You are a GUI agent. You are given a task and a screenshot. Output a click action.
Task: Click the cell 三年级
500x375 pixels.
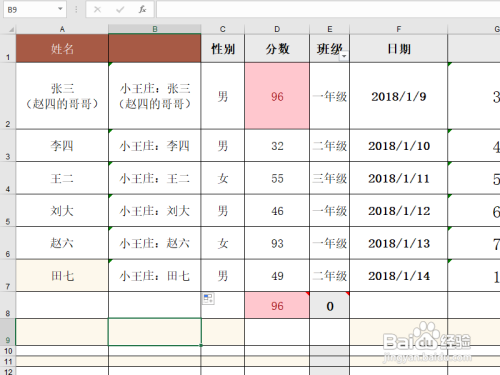[329, 178]
